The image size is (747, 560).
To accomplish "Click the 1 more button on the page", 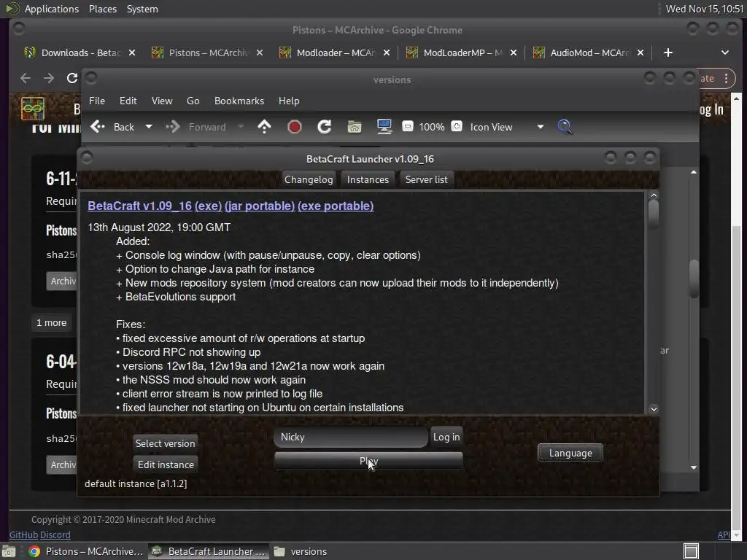I will (x=52, y=323).
